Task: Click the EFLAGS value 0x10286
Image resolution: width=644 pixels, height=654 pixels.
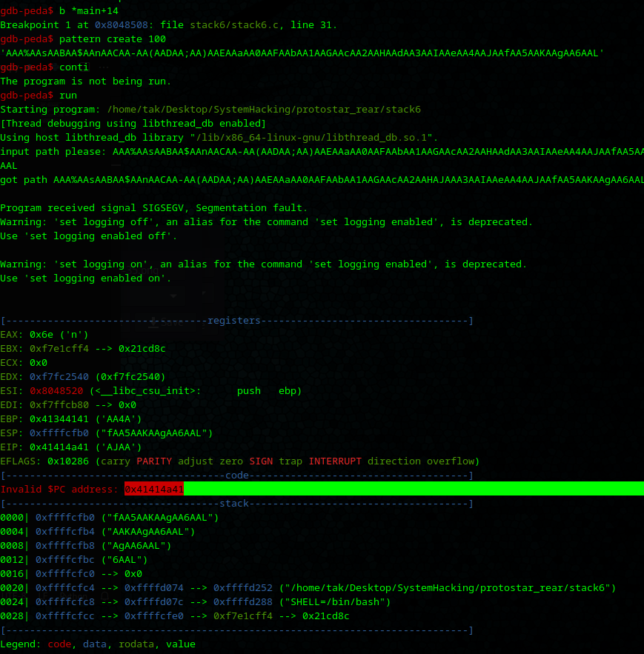Action: [68, 461]
